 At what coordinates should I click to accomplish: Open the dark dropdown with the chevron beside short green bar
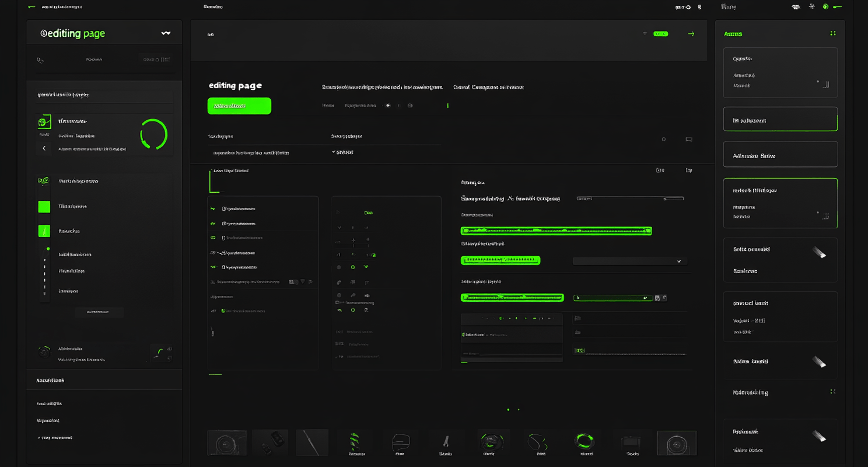coord(629,261)
